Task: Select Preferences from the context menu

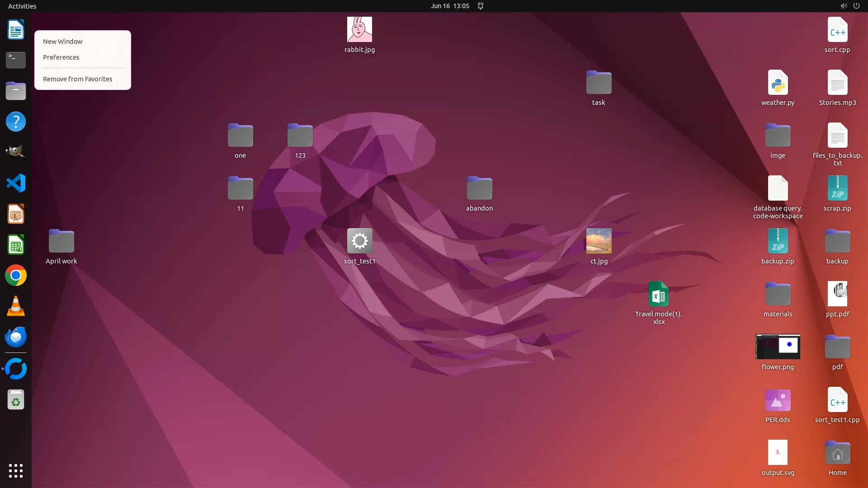Action: (61, 57)
